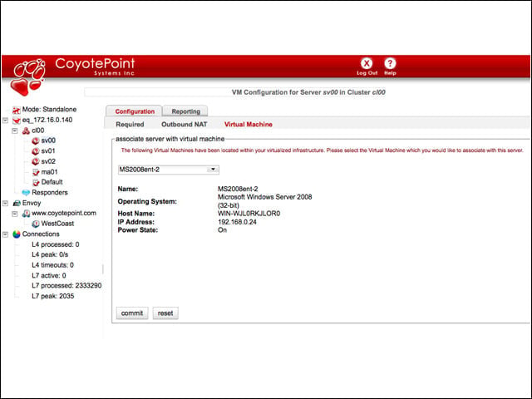Select ma01 in the tree
532x399 pixels.
49,172
